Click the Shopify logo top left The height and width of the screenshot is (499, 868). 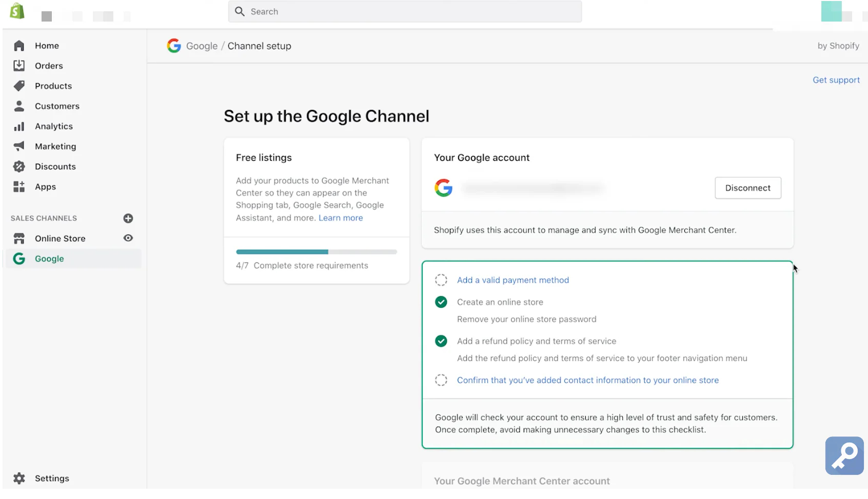(17, 11)
